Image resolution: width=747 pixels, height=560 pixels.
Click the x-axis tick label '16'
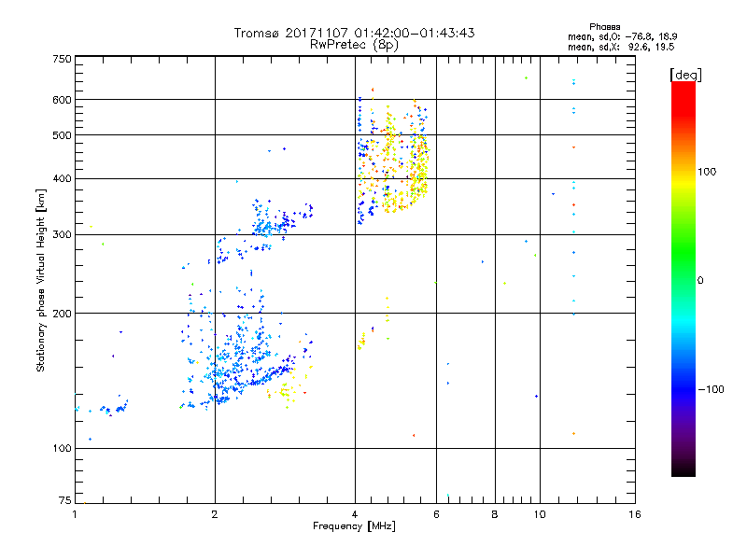pos(635,514)
